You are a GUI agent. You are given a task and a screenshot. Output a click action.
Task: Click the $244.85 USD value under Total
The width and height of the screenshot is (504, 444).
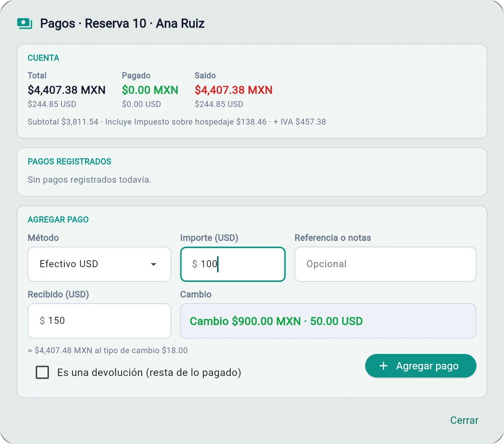tap(52, 104)
